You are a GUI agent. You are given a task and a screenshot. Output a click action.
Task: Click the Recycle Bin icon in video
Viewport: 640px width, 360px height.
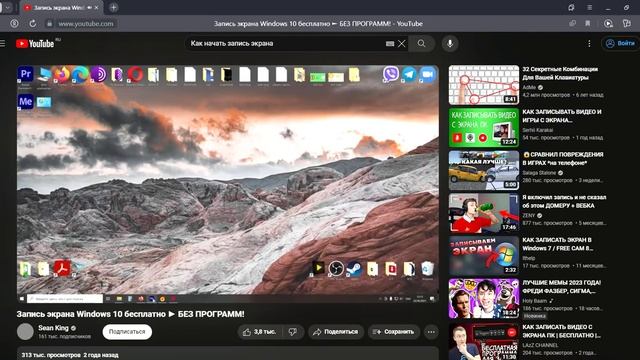point(427,269)
